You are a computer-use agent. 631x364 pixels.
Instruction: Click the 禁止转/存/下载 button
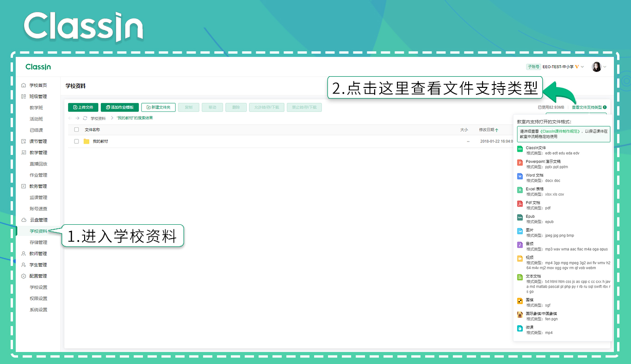(304, 107)
